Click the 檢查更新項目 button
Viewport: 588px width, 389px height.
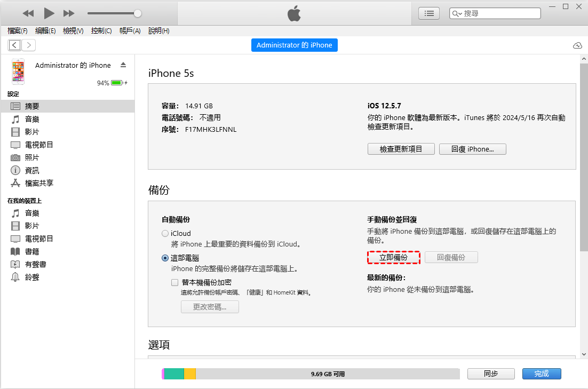[401, 149]
